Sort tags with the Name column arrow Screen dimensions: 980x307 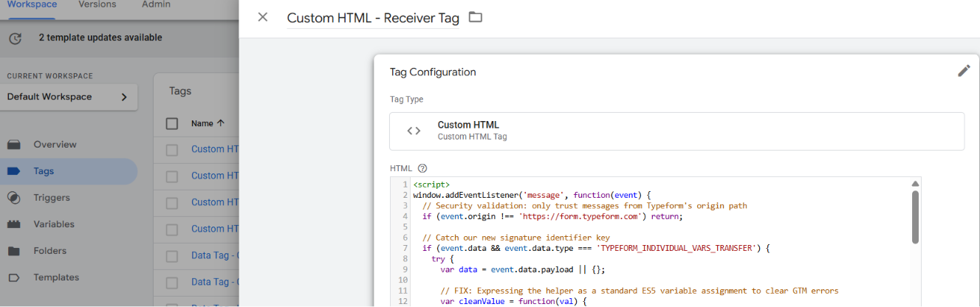point(221,123)
